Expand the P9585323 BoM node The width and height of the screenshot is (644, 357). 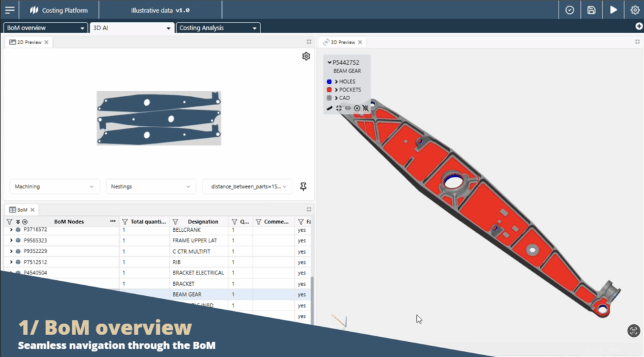11,241
